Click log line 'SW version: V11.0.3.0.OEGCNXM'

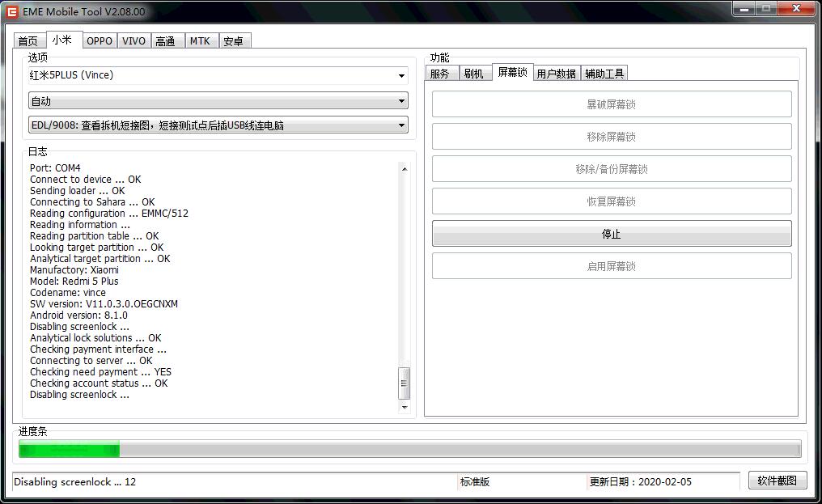pyautogui.click(x=104, y=303)
